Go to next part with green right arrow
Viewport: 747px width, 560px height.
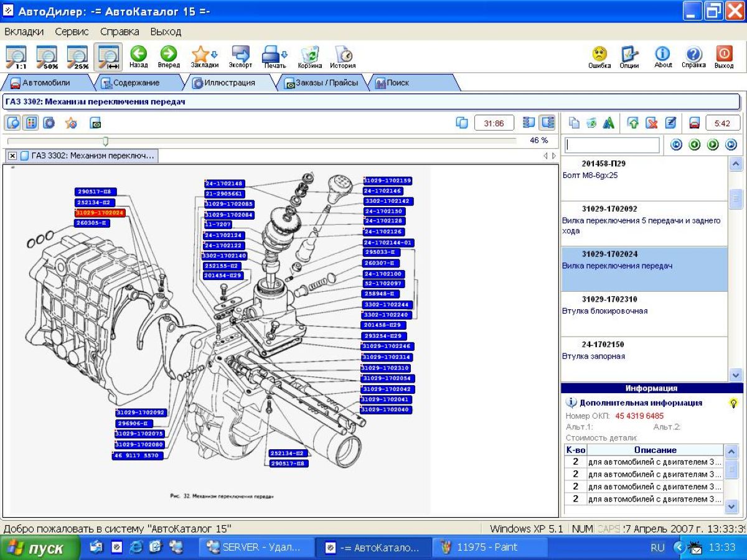pos(713,145)
